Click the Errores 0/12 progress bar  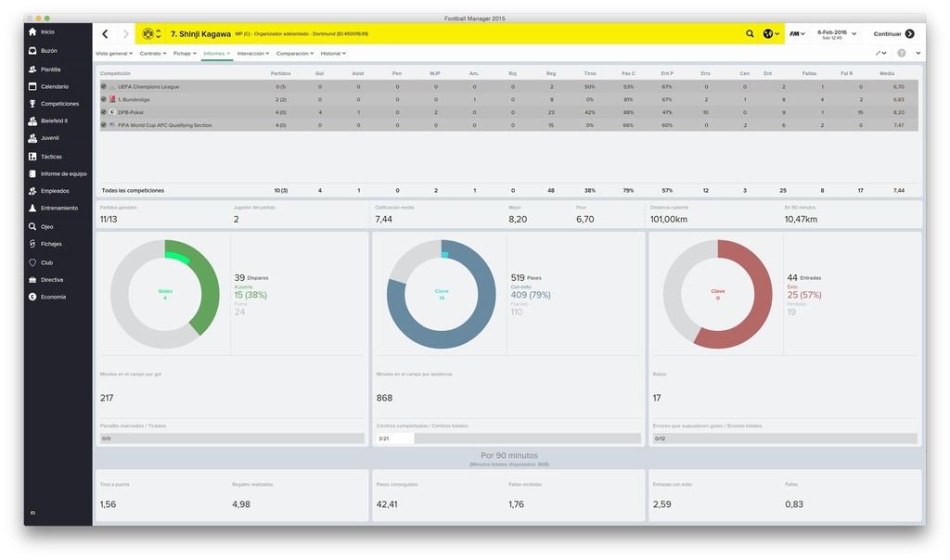tap(785, 439)
